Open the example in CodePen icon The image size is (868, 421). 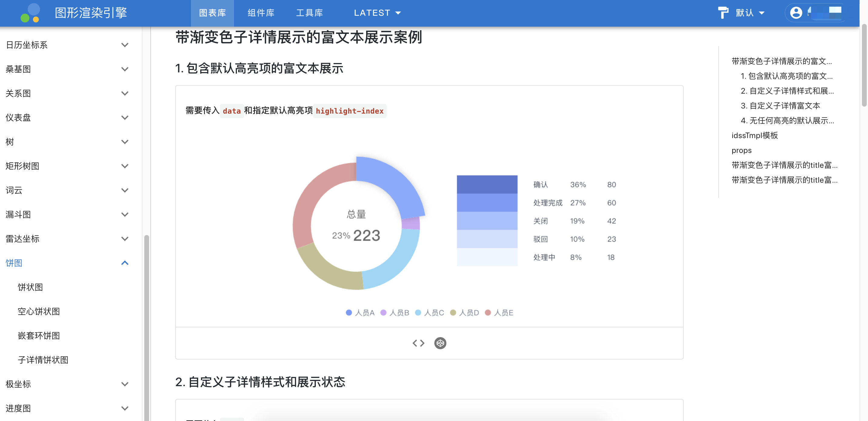point(440,343)
